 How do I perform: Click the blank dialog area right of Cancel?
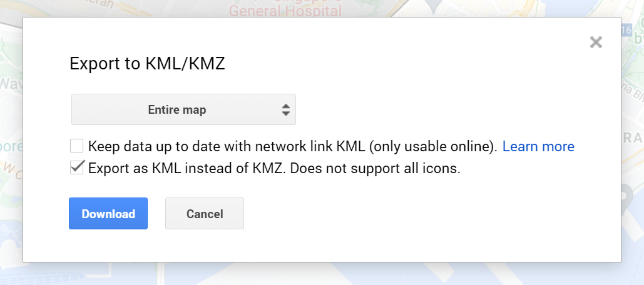point(407,214)
